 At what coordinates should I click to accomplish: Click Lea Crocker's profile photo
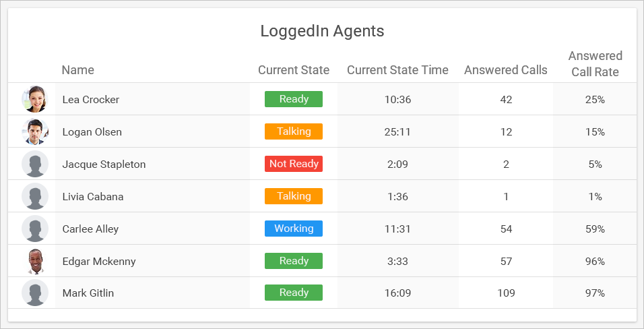tap(35, 99)
